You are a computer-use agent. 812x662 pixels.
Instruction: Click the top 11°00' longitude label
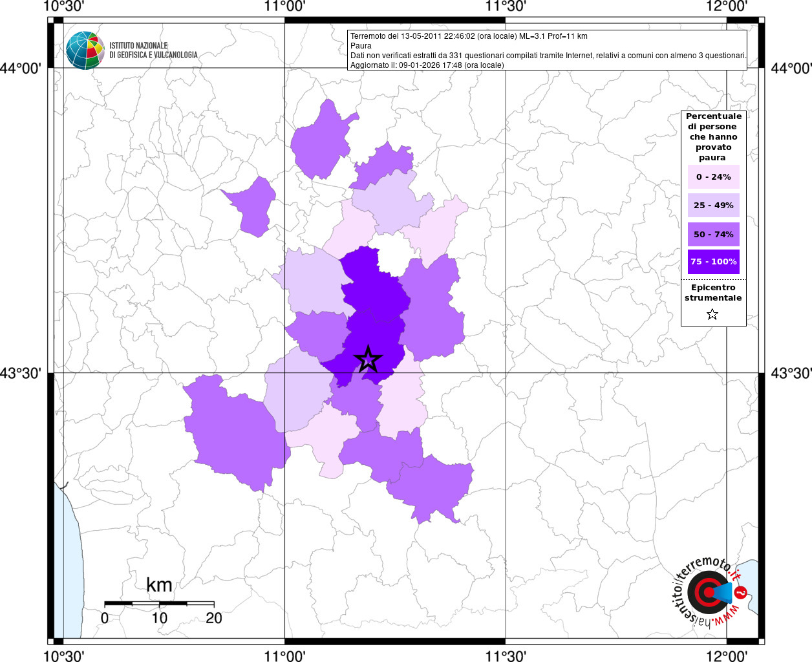click(x=284, y=7)
